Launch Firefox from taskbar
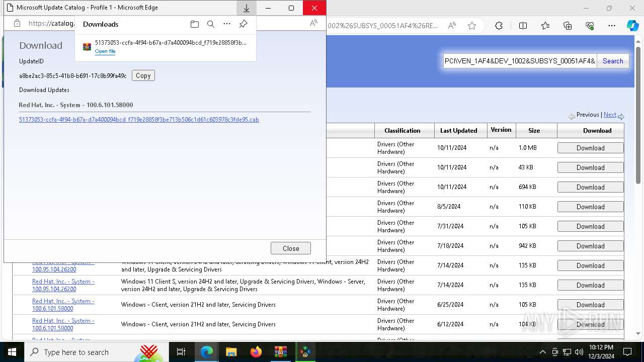 [x=256, y=352]
